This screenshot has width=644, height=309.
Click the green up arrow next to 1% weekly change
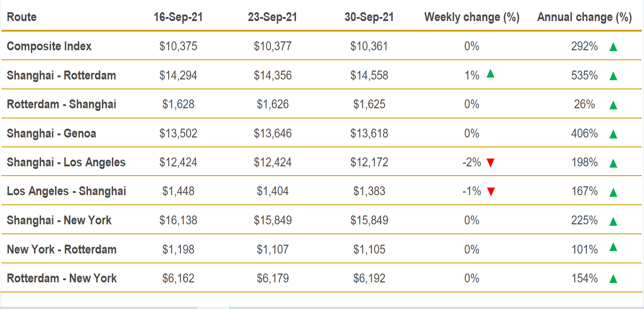pyautogui.click(x=490, y=74)
